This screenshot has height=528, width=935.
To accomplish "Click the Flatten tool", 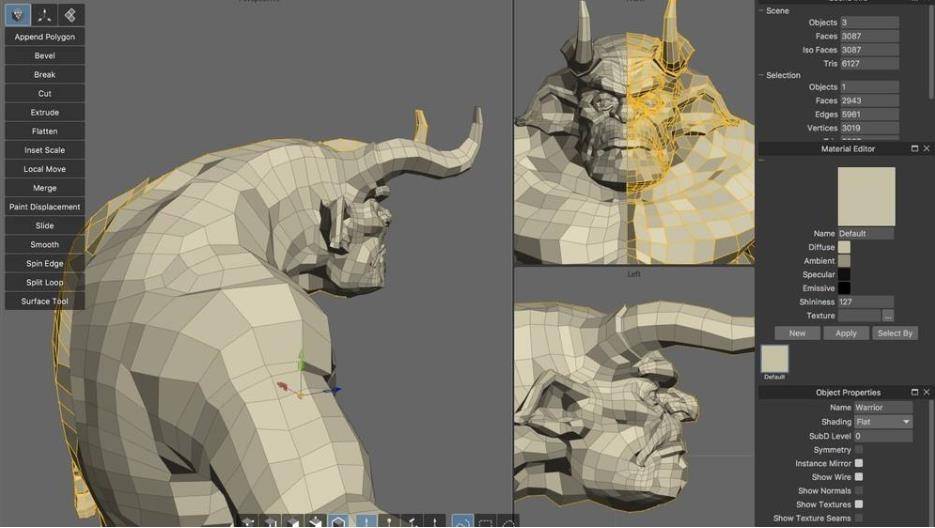I will 45,131.
